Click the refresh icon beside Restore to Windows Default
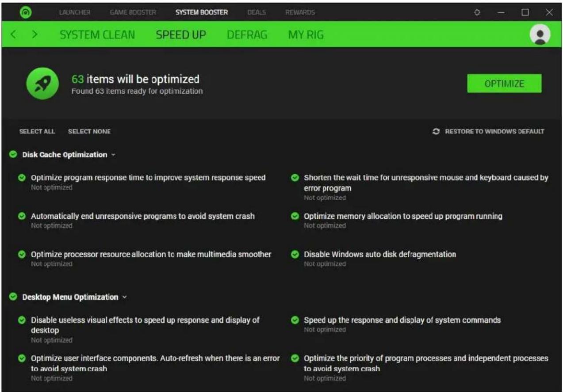The height and width of the screenshot is (392, 563). click(x=437, y=131)
